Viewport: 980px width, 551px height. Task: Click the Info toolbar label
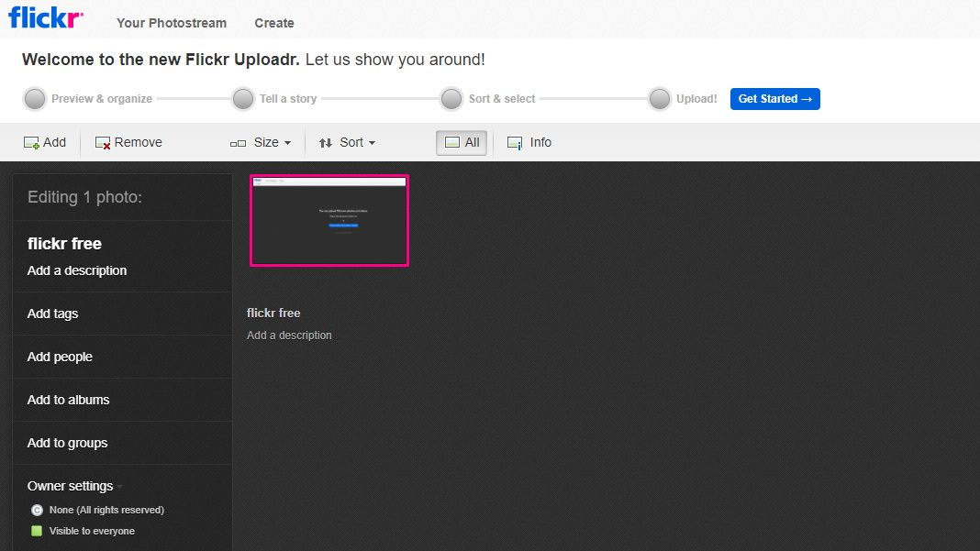point(540,142)
